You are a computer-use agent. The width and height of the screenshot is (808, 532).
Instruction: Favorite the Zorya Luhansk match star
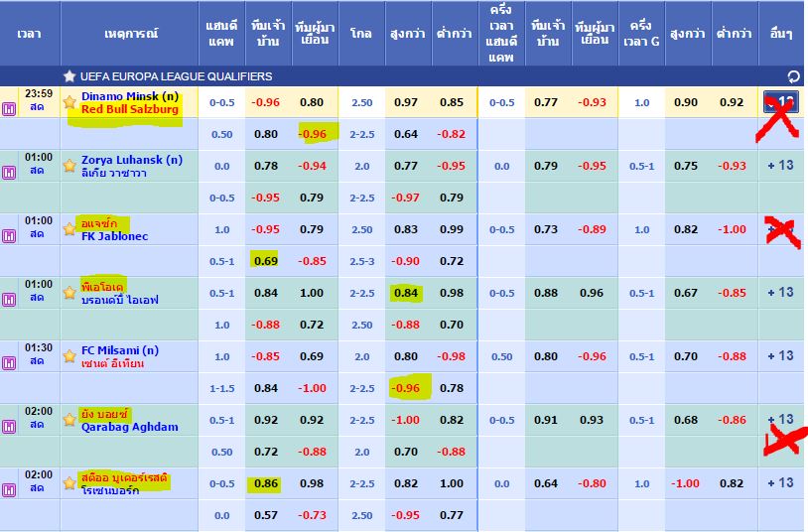(x=69, y=166)
